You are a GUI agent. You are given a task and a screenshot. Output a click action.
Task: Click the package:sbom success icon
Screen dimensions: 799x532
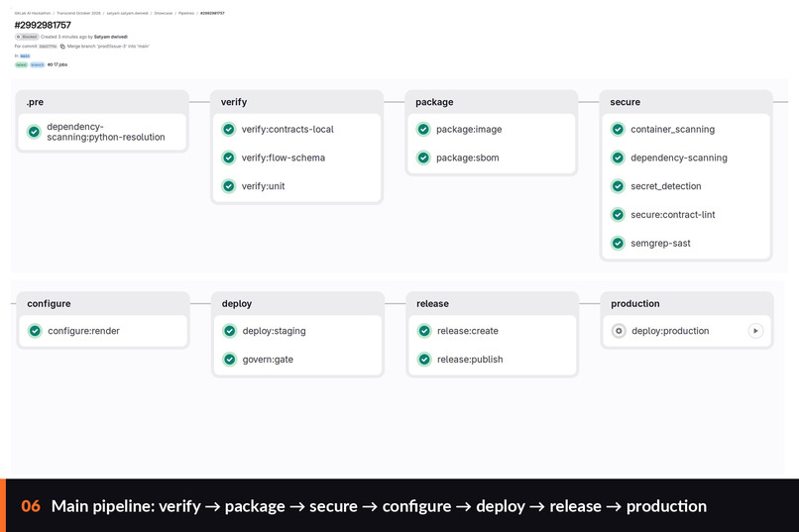tap(423, 158)
